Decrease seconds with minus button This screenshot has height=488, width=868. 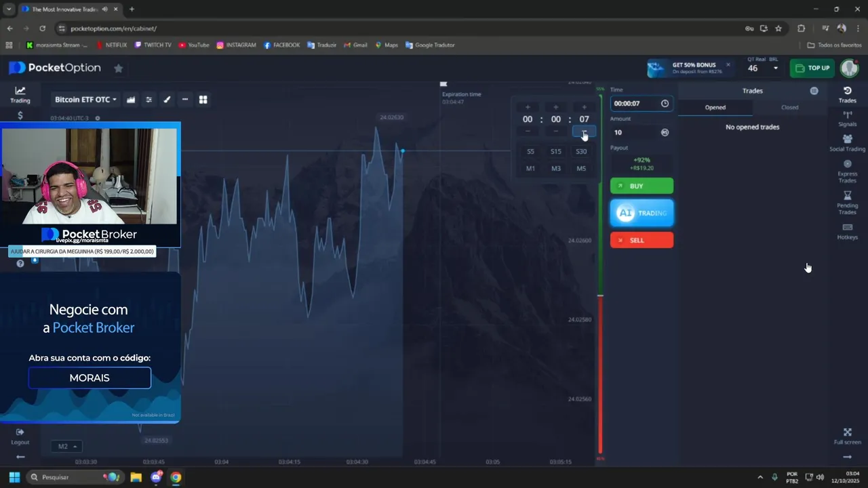(584, 131)
